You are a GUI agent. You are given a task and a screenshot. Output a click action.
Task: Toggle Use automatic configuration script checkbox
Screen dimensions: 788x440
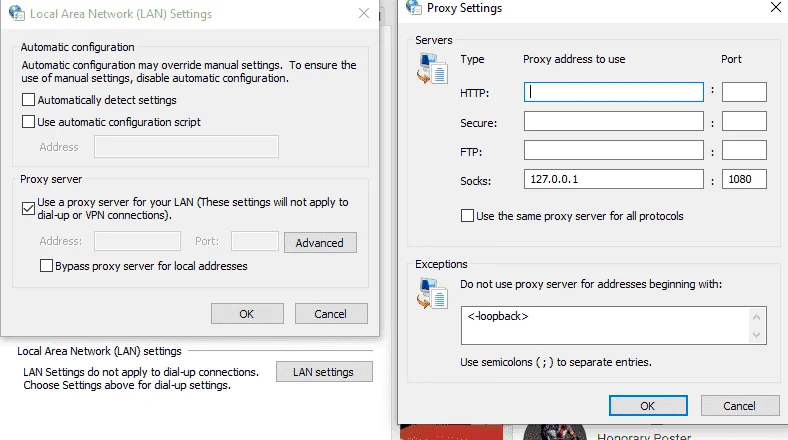[29, 122]
